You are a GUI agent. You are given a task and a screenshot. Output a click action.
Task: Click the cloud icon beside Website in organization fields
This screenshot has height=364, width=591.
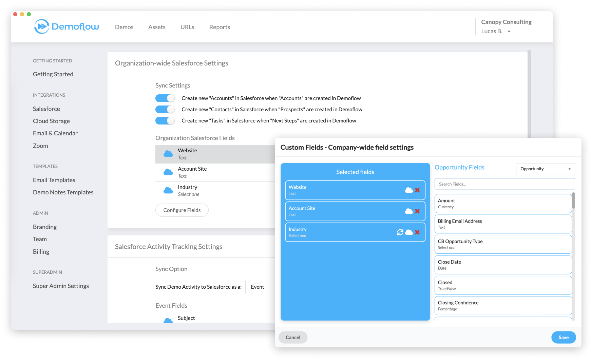[x=168, y=154]
